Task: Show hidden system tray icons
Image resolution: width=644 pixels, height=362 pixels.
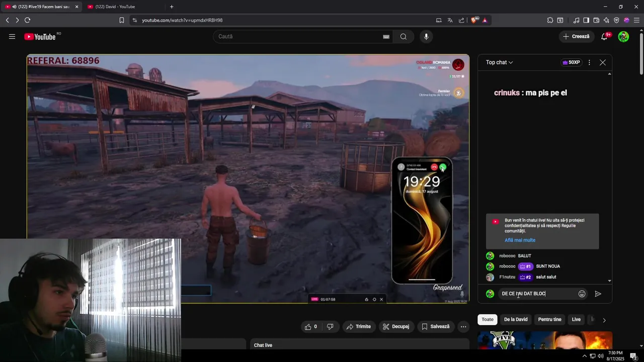Action: pos(584,356)
